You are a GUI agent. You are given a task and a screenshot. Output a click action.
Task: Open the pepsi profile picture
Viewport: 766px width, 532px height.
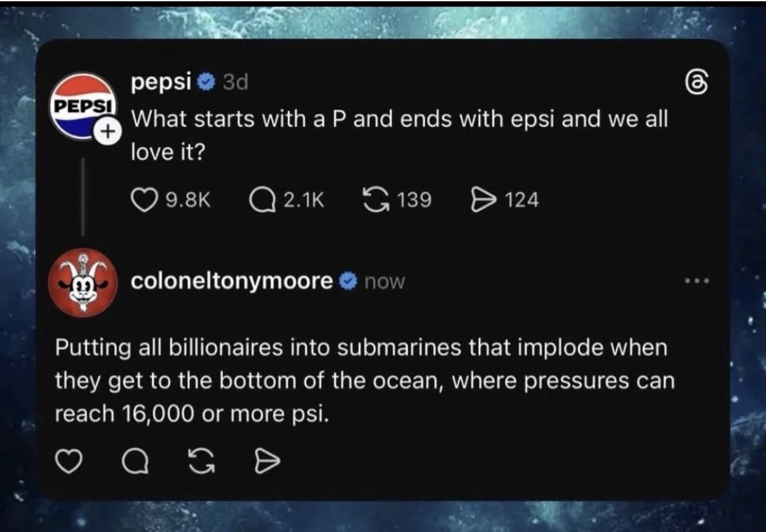80,105
